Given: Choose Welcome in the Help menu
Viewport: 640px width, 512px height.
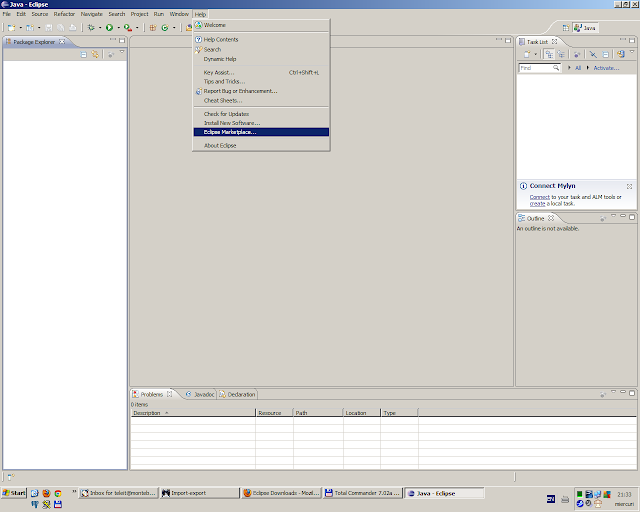Looking at the screenshot, I should 261,25.
